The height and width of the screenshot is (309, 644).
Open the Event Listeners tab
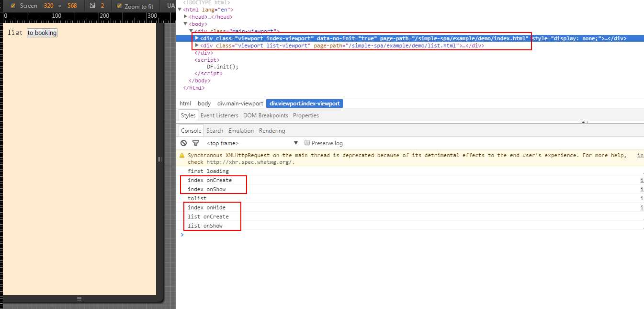219,115
